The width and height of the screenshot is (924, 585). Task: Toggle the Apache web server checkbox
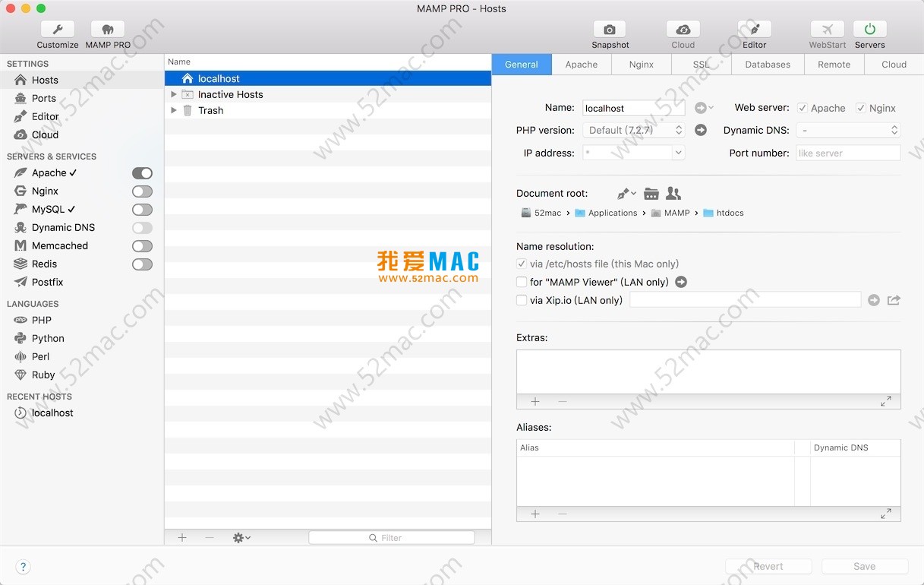pos(803,108)
